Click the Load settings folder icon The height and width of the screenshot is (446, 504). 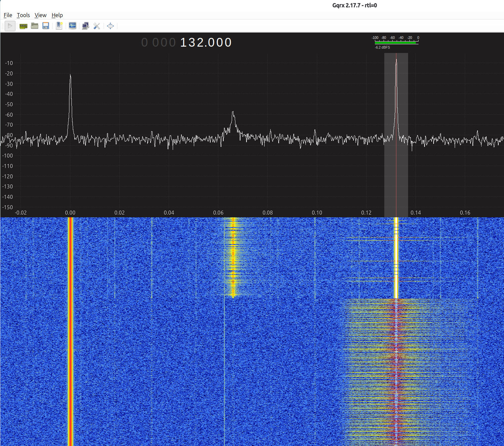click(x=35, y=26)
